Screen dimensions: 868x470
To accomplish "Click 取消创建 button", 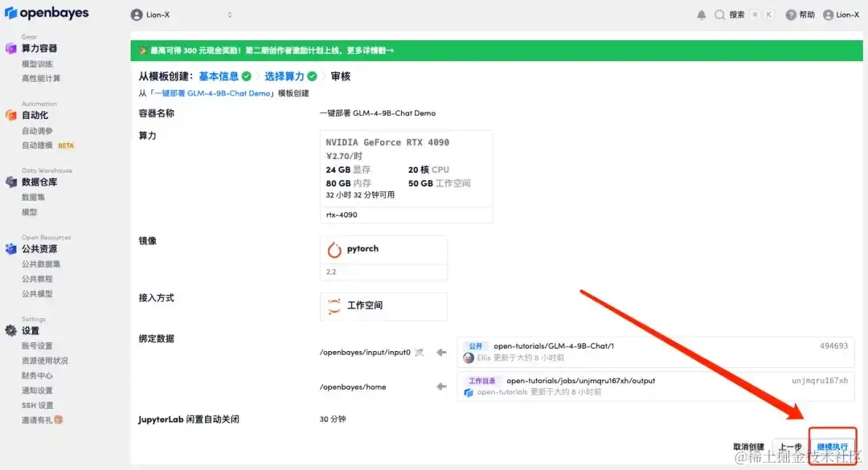I will tap(748, 447).
